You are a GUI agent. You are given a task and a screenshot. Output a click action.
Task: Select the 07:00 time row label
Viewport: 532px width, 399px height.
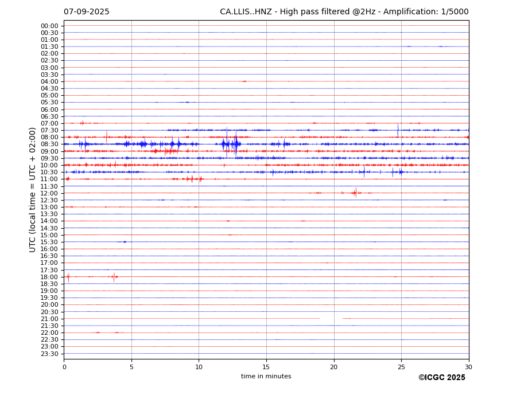tap(49, 123)
